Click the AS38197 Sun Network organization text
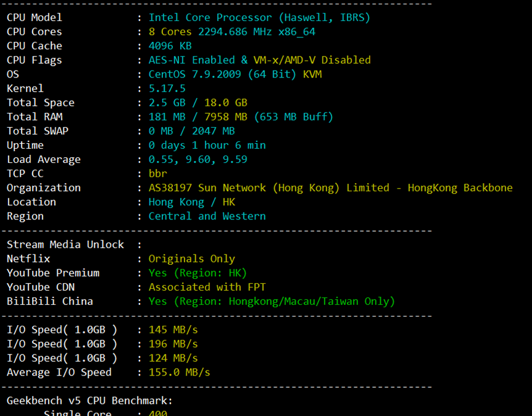This screenshot has height=416, width=532. pos(330,187)
